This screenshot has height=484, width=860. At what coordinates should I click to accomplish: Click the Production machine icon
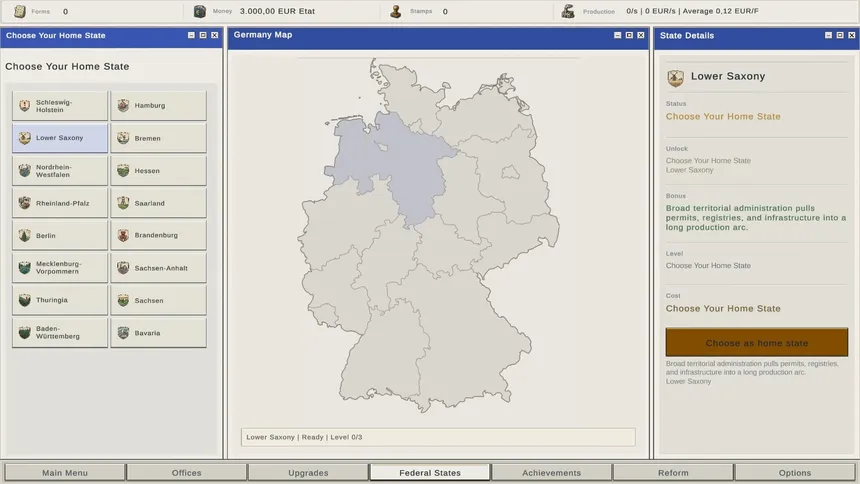(568, 11)
